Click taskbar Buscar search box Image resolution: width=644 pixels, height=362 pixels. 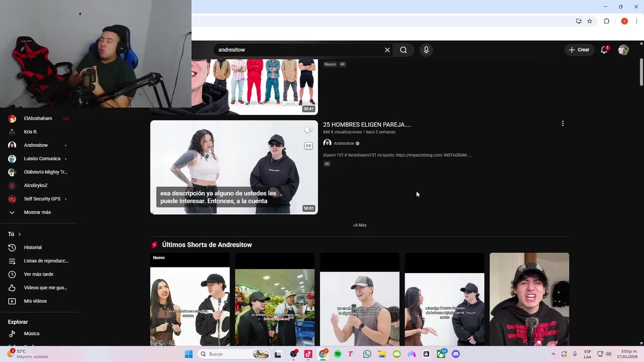(234, 354)
